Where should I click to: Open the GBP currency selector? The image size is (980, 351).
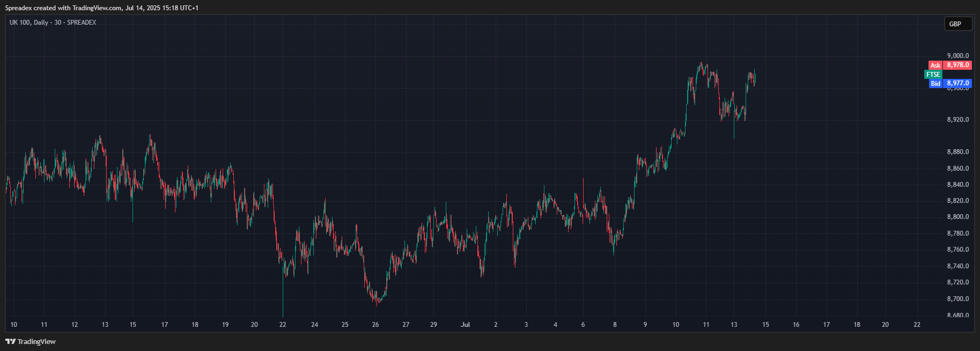pos(958,24)
